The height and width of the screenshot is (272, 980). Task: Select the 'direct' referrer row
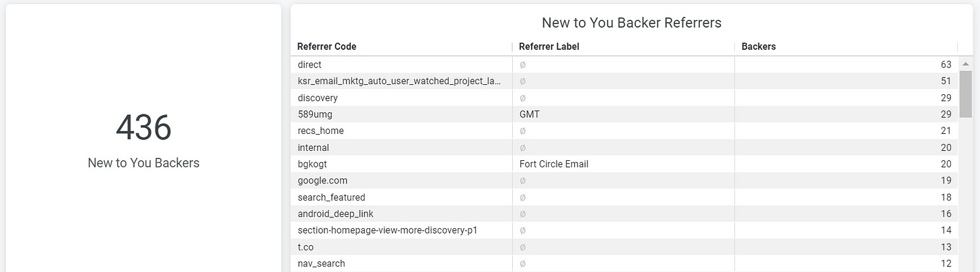coord(625,65)
